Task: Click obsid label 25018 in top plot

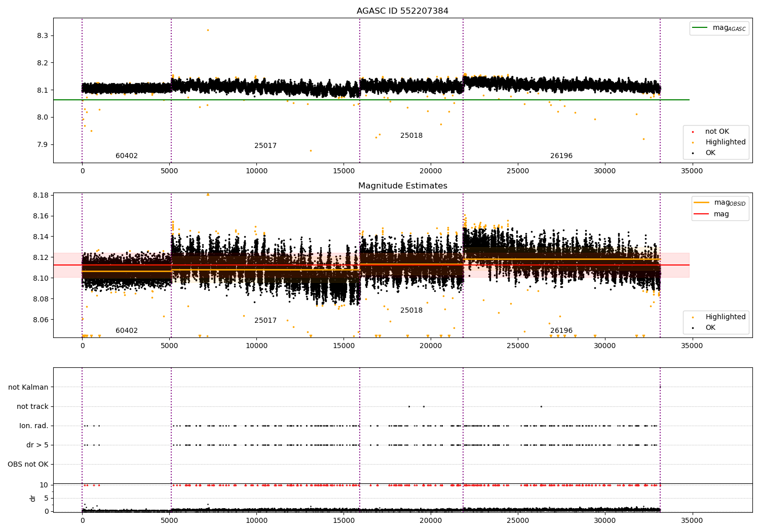Action: pos(411,136)
